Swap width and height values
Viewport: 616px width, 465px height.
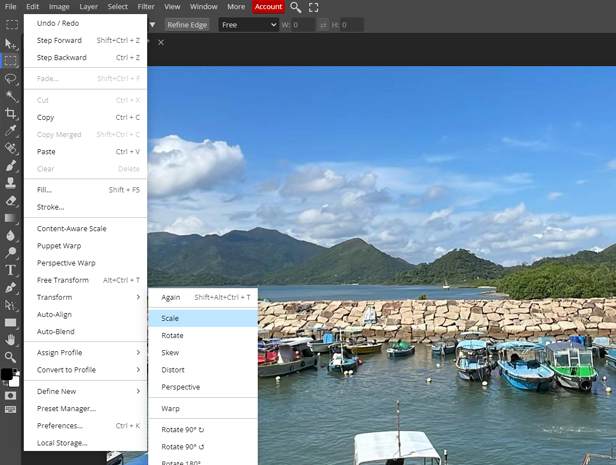[323, 25]
